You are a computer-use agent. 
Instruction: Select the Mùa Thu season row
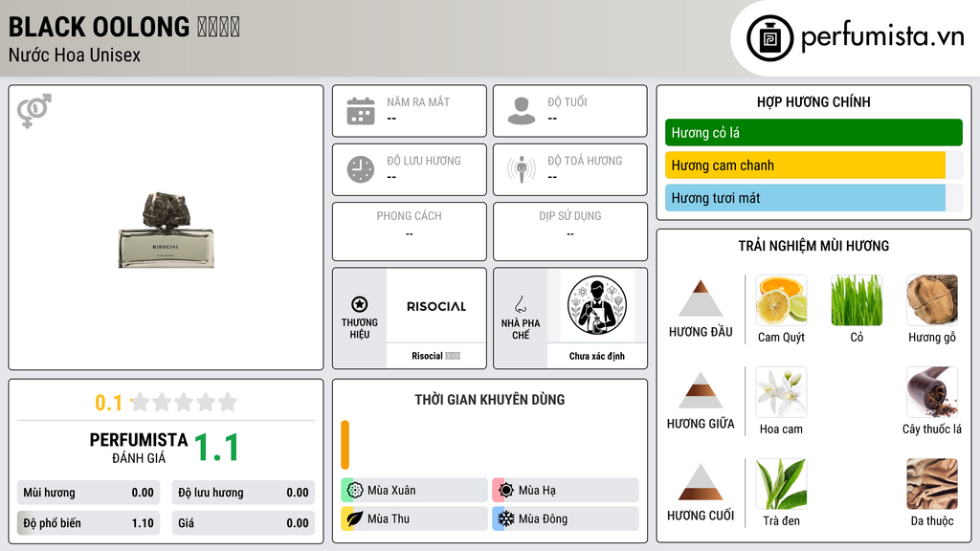[413, 518]
